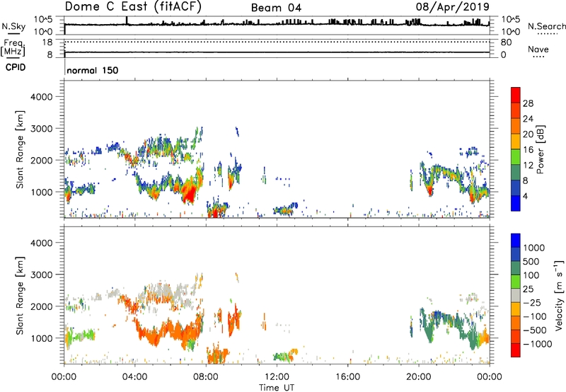
Task: Click the blue top segment of velocity colorbar
Action: tap(516, 241)
